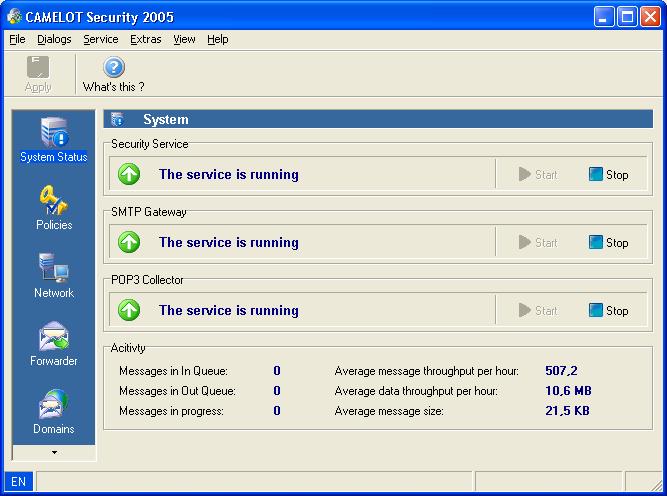Maximize the CAMELOT Security window

(x=627, y=17)
